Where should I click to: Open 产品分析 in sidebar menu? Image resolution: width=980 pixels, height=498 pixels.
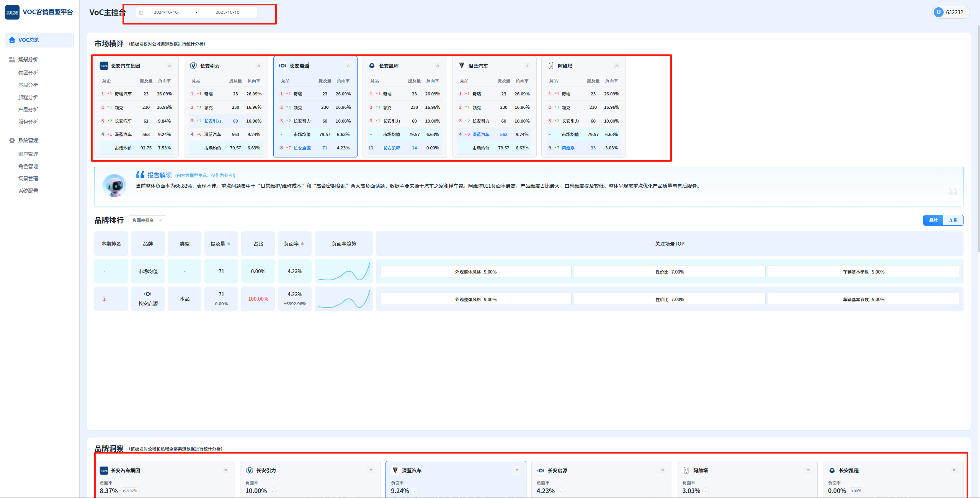tap(28, 110)
